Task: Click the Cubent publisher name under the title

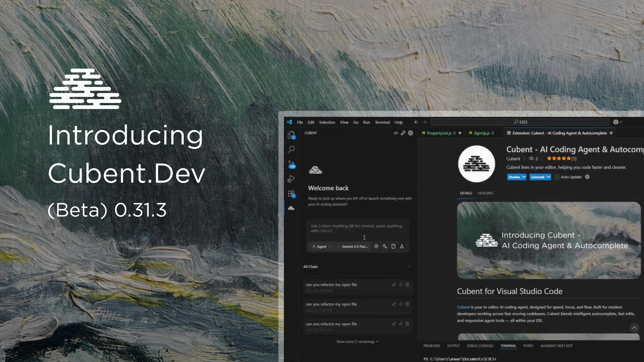Action: (513, 159)
